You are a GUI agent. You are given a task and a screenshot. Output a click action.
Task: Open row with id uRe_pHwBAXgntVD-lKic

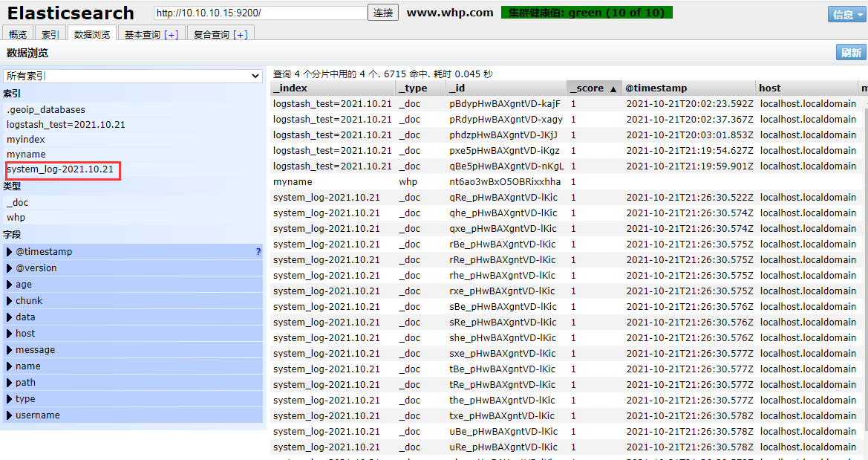(x=503, y=447)
